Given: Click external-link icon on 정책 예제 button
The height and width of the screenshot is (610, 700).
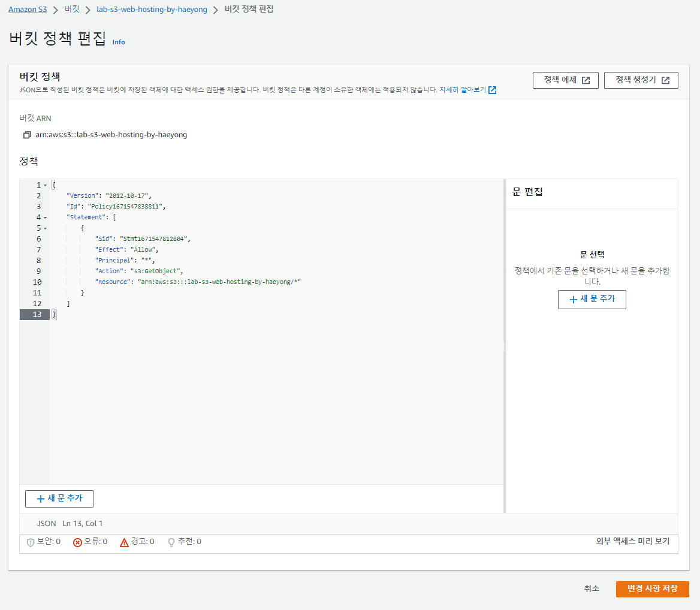Looking at the screenshot, I should (586, 80).
